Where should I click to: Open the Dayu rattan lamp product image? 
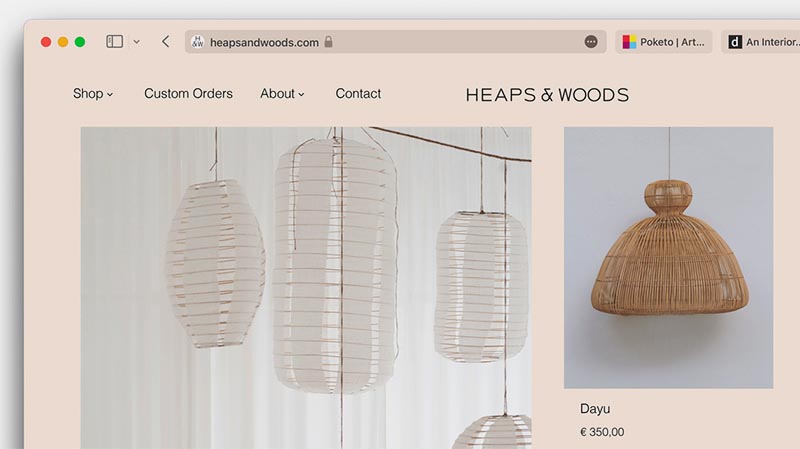668,258
